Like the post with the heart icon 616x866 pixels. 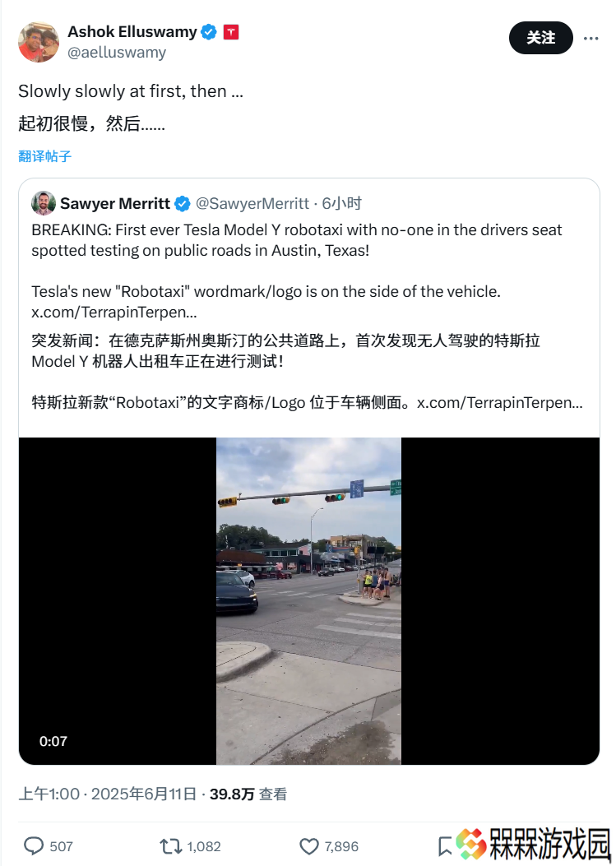[309, 846]
